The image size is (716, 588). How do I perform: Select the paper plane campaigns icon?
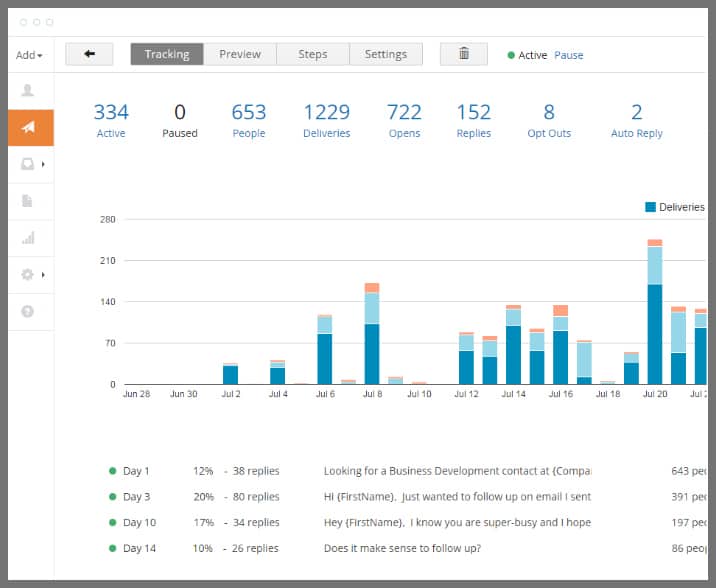click(28, 127)
